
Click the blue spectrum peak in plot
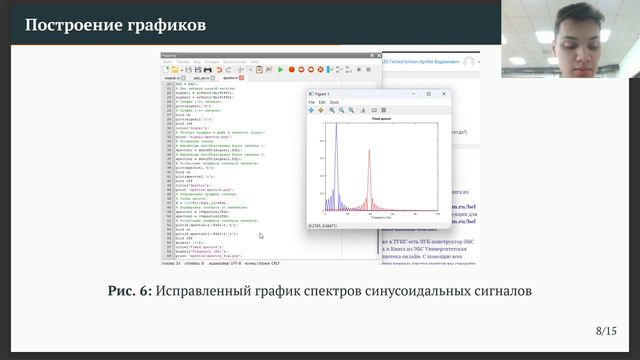point(336,124)
